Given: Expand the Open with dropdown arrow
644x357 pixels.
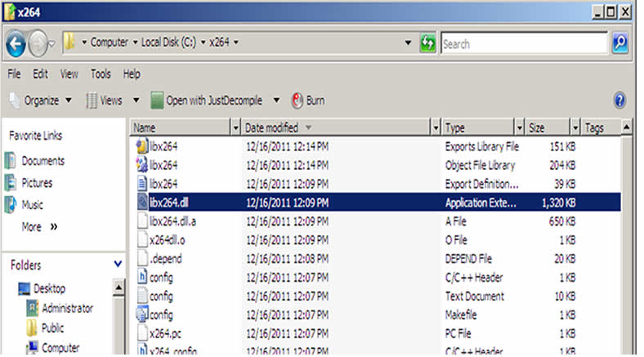Looking at the screenshot, I should tap(276, 100).
